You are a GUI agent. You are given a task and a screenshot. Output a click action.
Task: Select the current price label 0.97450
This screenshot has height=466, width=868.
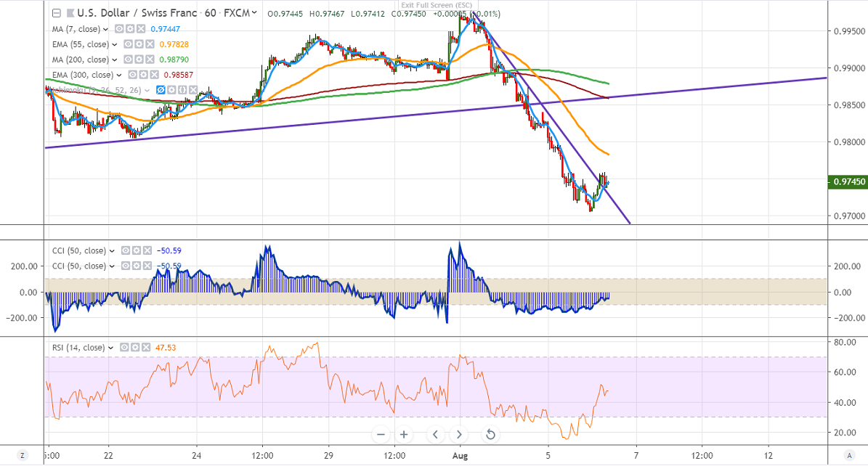click(x=848, y=181)
